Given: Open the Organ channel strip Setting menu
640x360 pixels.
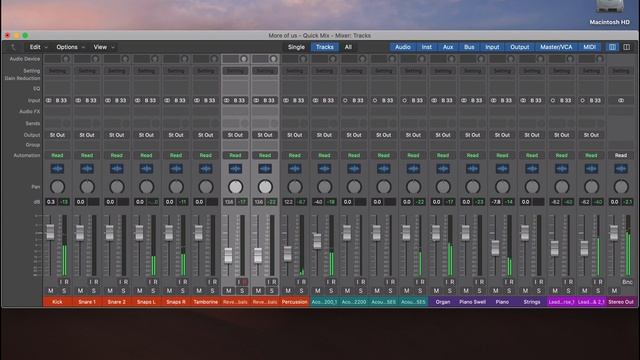Looking at the screenshot, I should (443, 71).
